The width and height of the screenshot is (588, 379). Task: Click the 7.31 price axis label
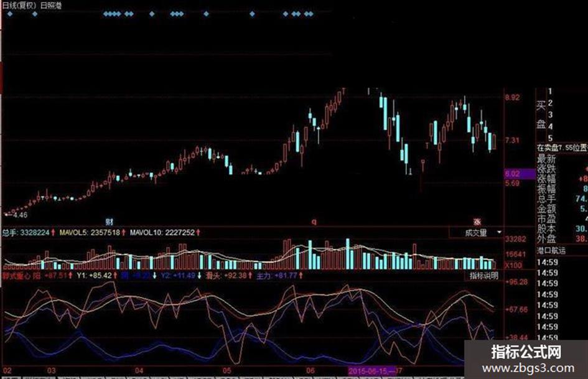click(x=512, y=141)
